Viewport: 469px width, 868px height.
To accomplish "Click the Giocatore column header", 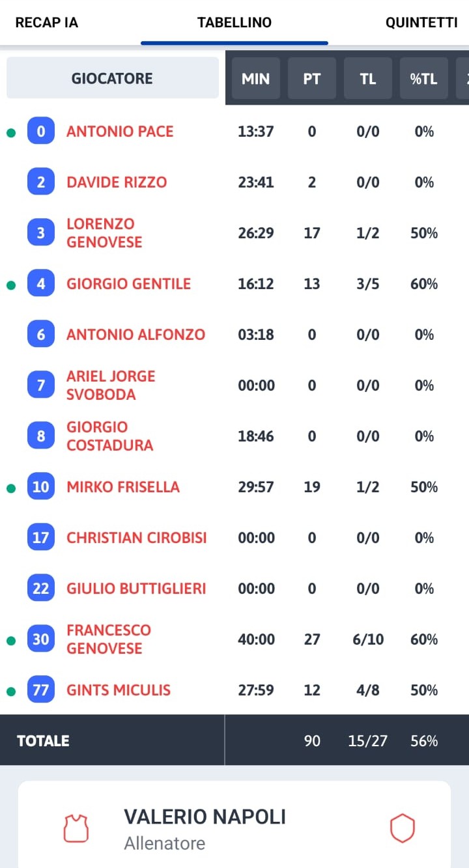I will coord(112,79).
